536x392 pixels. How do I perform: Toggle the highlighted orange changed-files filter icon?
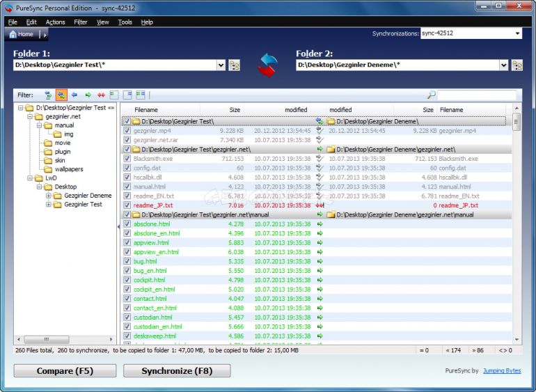coord(61,95)
